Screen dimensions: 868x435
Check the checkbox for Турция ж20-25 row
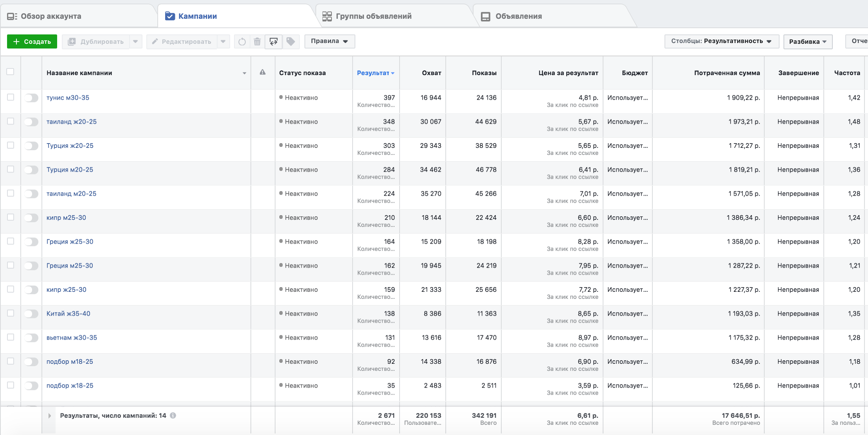coord(11,146)
